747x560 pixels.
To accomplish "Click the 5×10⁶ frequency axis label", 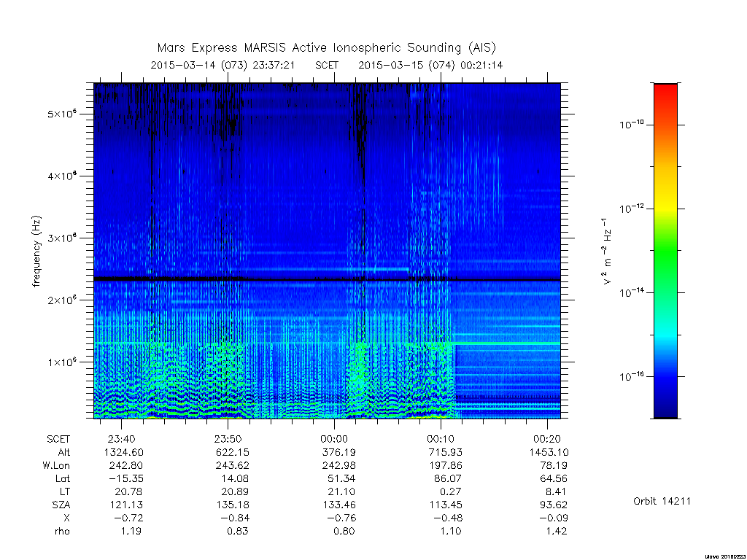I will (x=62, y=113).
